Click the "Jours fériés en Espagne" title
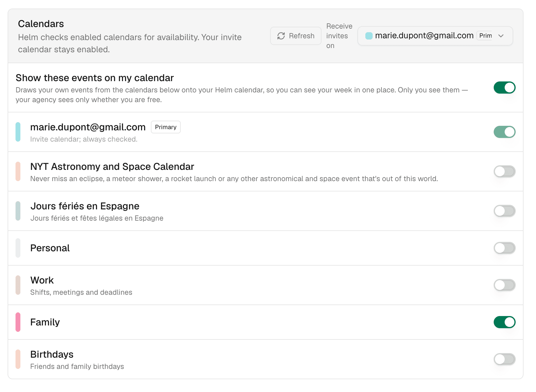Image resolution: width=536 pixels, height=392 pixels. [x=85, y=206]
